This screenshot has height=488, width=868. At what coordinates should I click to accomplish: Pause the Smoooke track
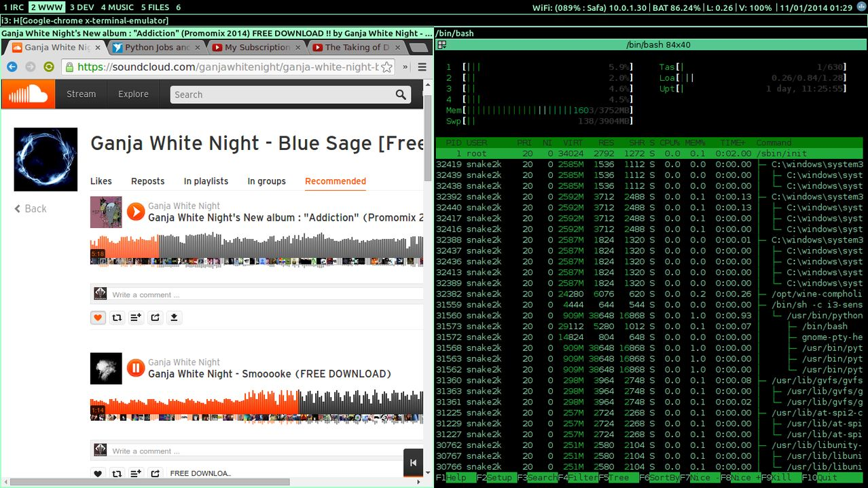(136, 369)
